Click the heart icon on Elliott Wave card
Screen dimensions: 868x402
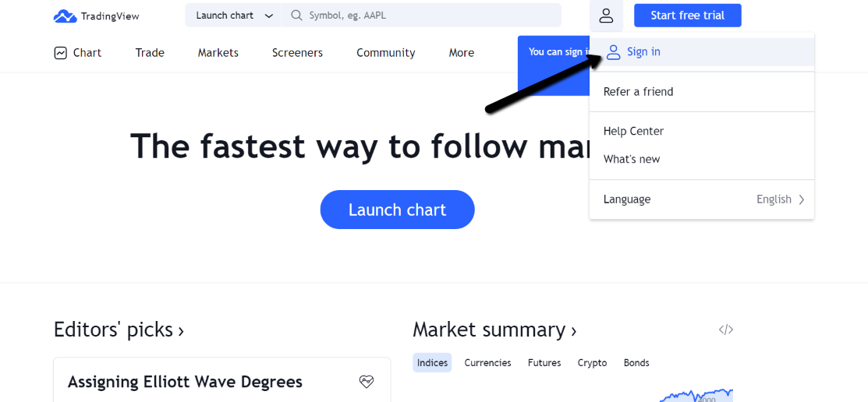pyautogui.click(x=367, y=382)
